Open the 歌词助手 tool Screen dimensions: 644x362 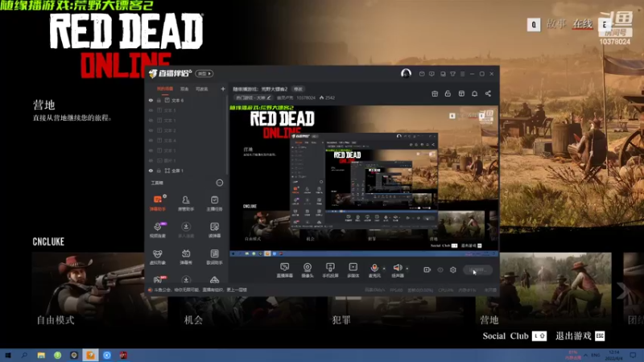click(214, 257)
